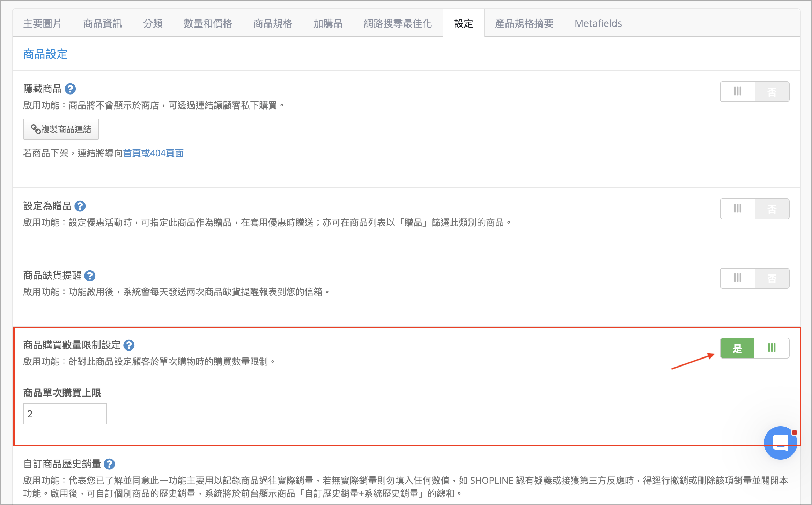Click help icon beside 自訂商品歷史銷量
The image size is (812, 505).
click(x=109, y=464)
